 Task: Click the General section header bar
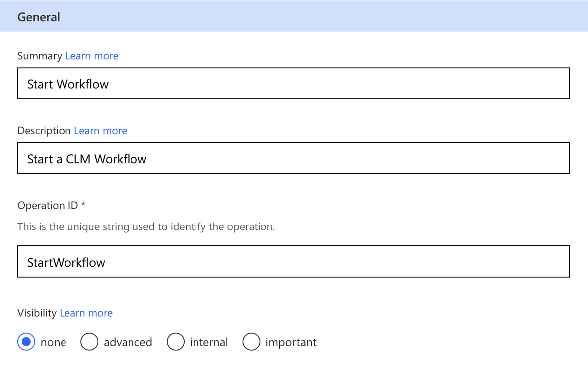pyautogui.click(x=293, y=17)
